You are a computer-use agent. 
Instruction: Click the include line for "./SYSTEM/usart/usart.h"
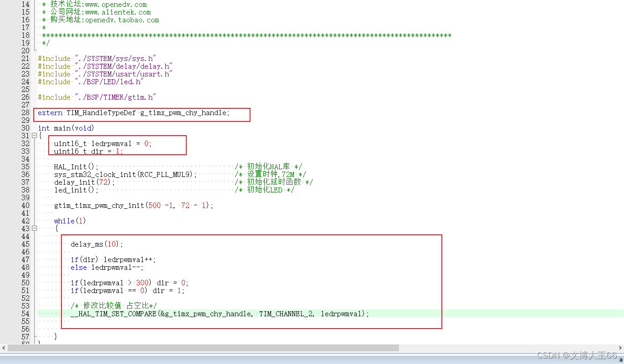[105, 74]
